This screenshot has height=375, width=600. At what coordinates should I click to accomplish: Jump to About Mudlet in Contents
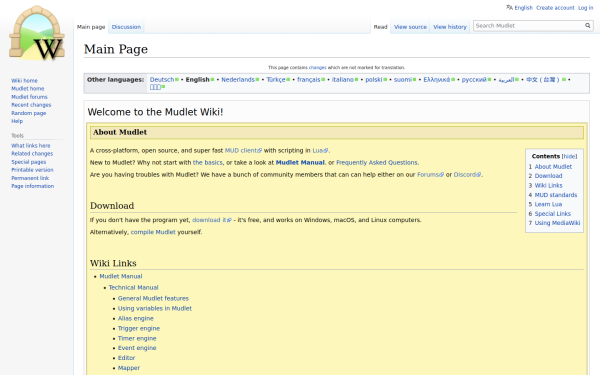(553, 167)
